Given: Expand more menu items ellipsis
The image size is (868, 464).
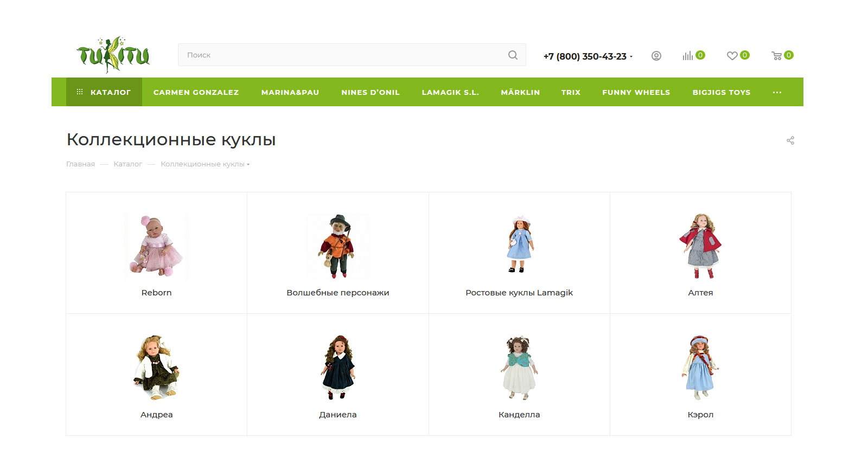Looking at the screenshot, I should tap(777, 92).
